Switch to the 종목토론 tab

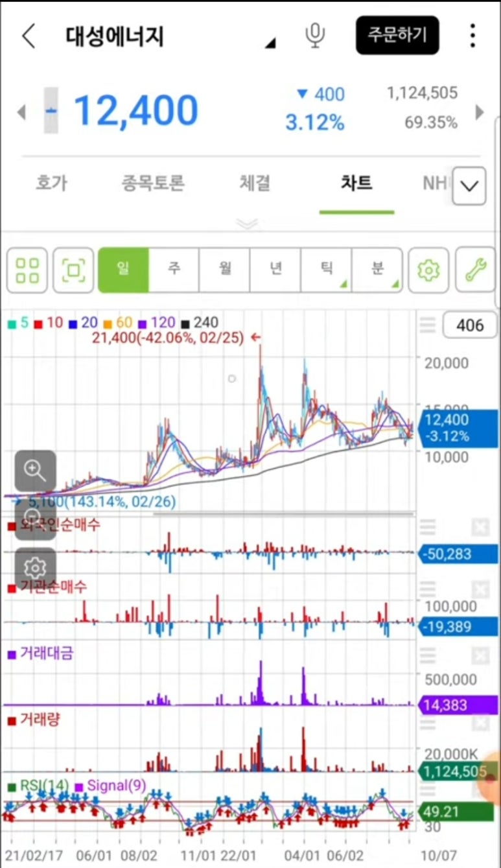[x=153, y=183]
